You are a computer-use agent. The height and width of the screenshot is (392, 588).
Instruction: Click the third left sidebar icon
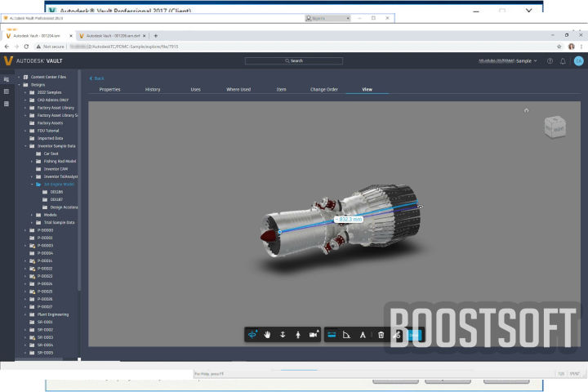click(7, 104)
